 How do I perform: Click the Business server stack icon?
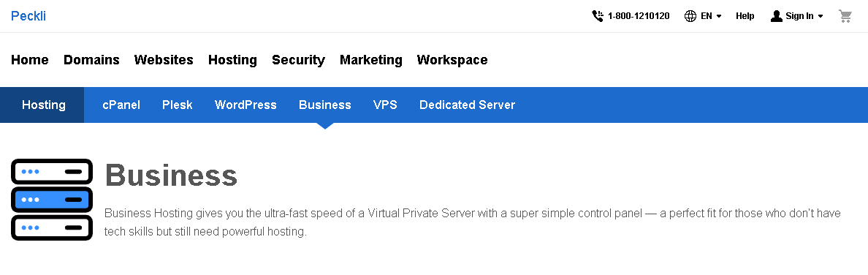51,200
